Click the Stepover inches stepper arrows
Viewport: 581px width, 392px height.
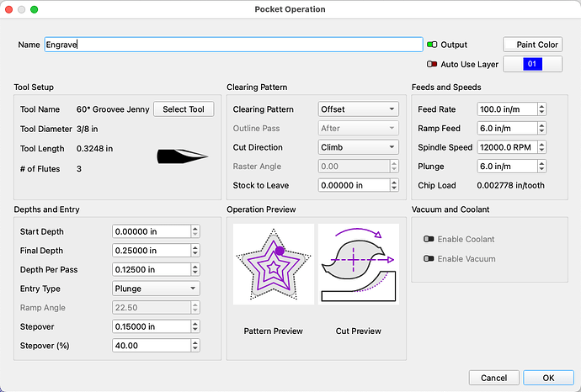pos(195,326)
